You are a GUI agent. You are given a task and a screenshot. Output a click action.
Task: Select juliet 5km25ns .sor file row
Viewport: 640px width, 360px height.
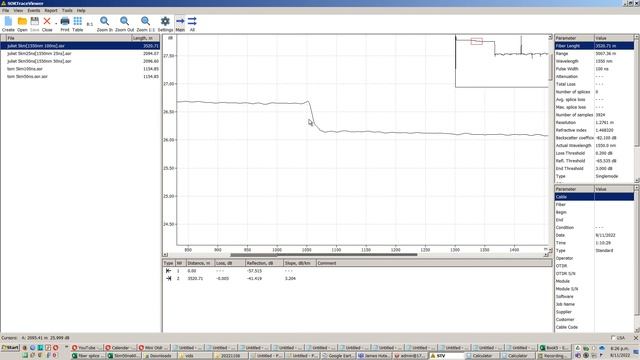(80, 53)
